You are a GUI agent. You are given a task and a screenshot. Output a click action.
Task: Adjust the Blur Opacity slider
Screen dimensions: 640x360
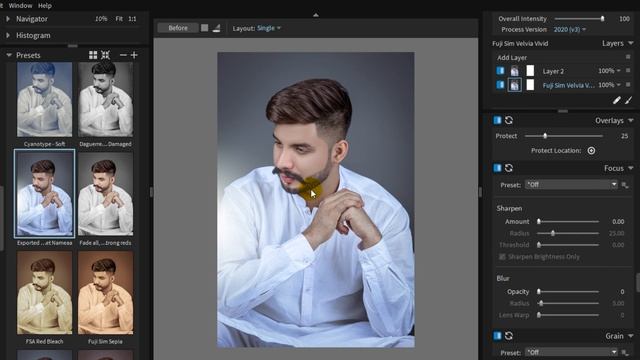pyautogui.click(x=539, y=291)
